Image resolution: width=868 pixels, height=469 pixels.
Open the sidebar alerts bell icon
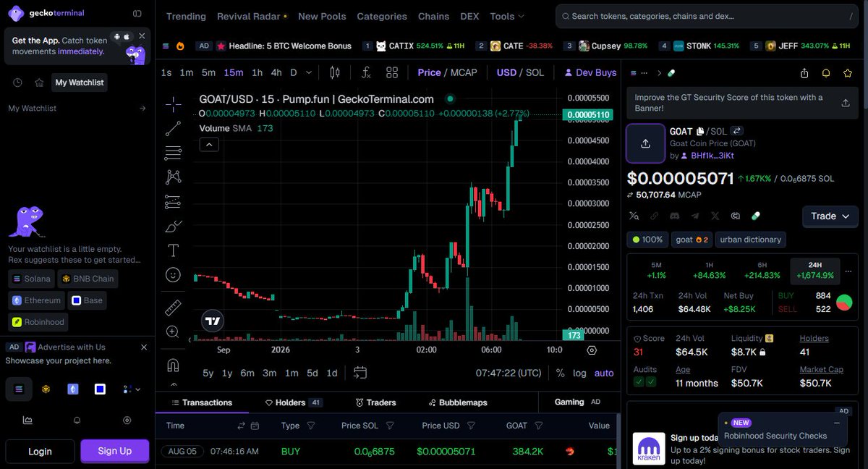click(77, 420)
